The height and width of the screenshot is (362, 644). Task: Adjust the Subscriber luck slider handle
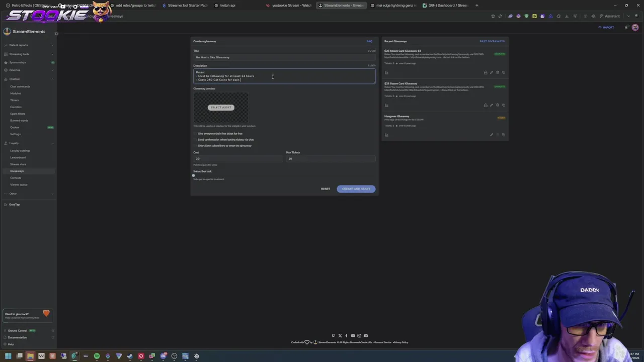click(x=194, y=175)
